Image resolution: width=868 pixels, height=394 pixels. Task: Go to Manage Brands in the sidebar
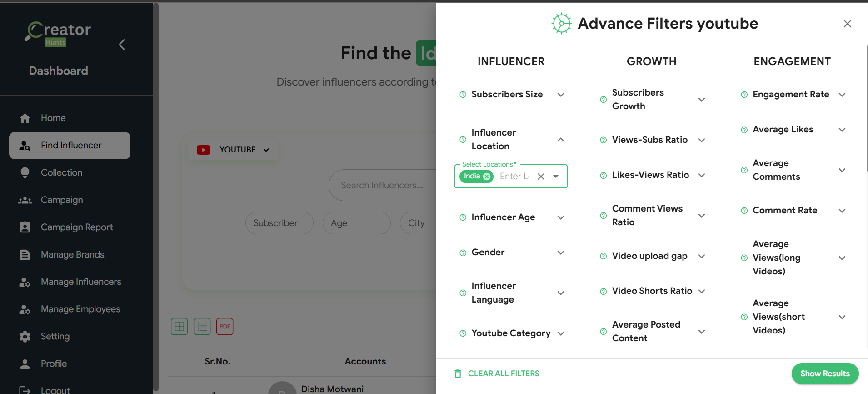[72, 254]
